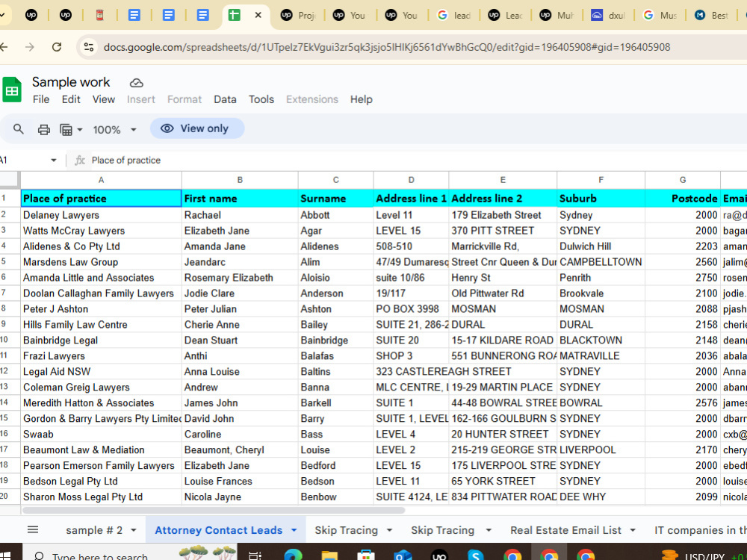Viewport: 747px width, 560px height.
Task: Open Attorney Contact Leads tab menu arrow
Action: tap(294, 530)
